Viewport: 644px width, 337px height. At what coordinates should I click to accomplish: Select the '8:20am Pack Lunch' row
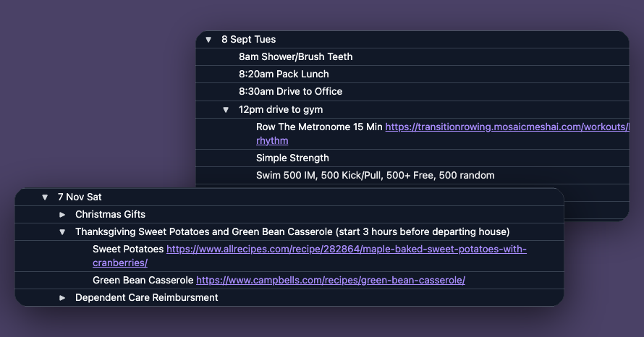tap(412, 74)
